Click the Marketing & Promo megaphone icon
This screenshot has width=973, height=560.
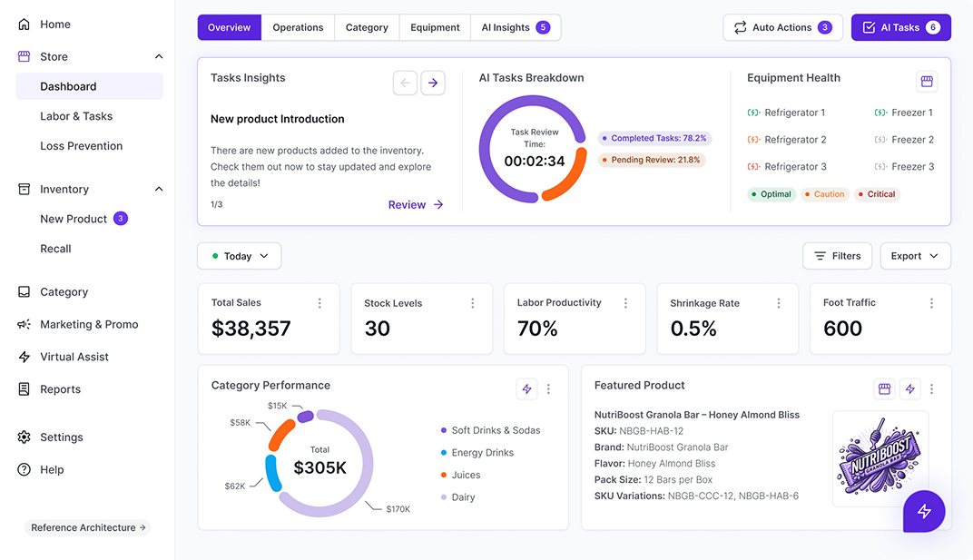25,324
